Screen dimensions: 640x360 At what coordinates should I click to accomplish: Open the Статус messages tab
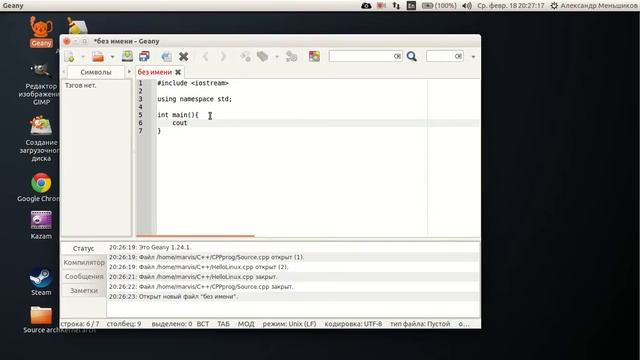click(84, 249)
